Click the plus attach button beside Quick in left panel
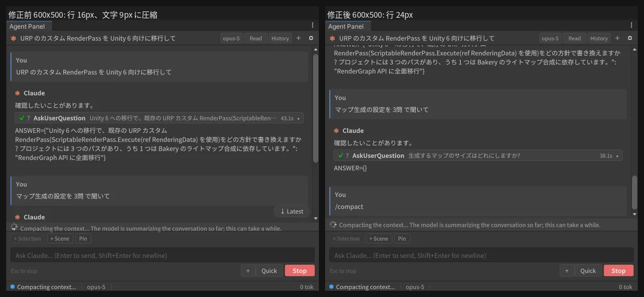The height and width of the screenshot is (297, 644). 248,270
